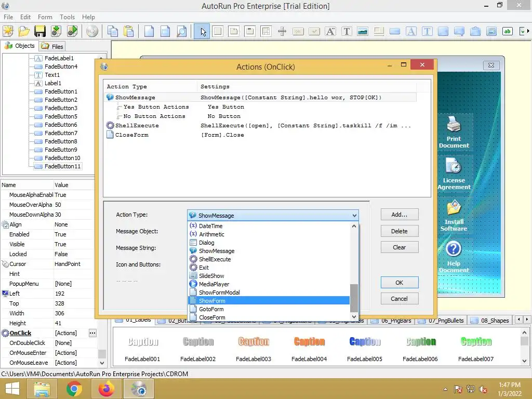Click the ellipsis button beside OnClick
532x399 pixels.
[x=92, y=333]
